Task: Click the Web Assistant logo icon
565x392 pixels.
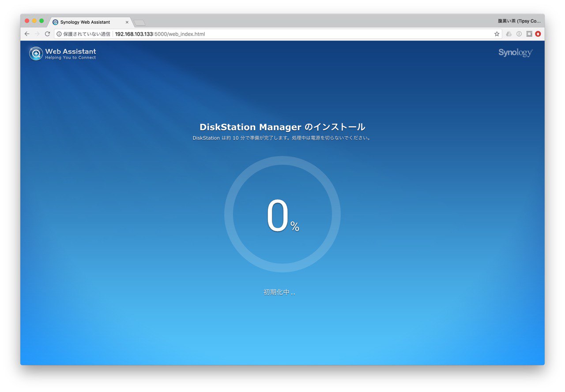Action: pyautogui.click(x=36, y=53)
